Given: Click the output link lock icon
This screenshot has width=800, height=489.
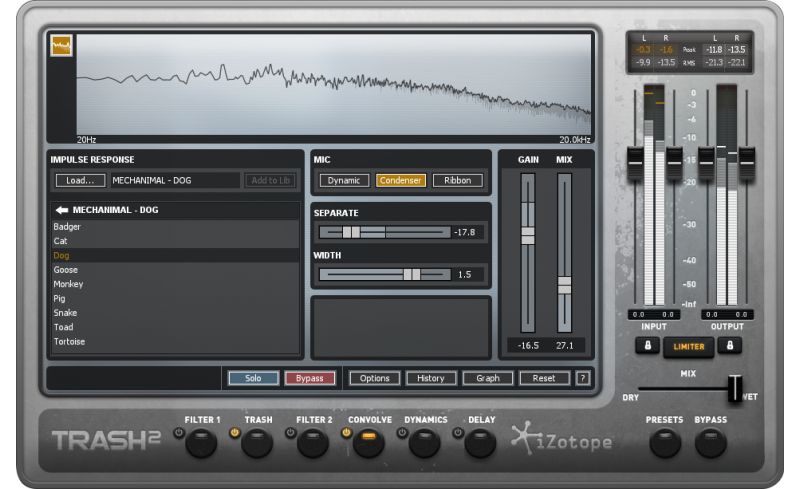Looking at the screenshot, I should pyautogui.click(x=730, y=346).
